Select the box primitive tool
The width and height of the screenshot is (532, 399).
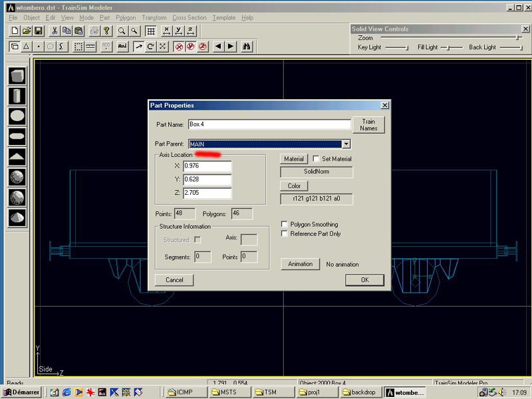coord(17,76)
